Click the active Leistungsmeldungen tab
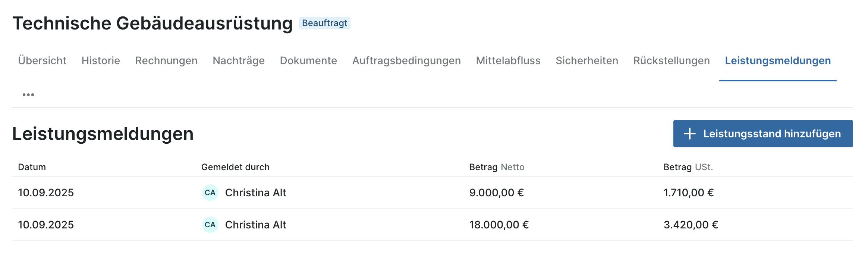 coord(778,60)
